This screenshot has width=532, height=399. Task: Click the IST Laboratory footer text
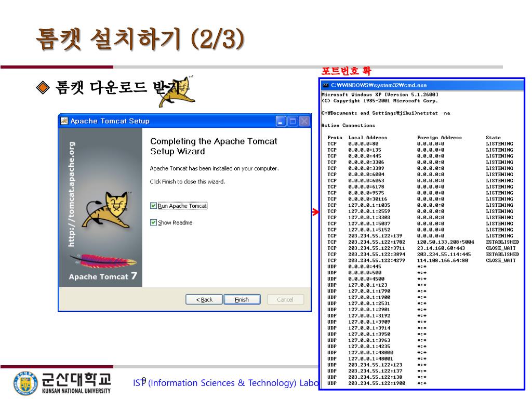[x=226, y=383]
